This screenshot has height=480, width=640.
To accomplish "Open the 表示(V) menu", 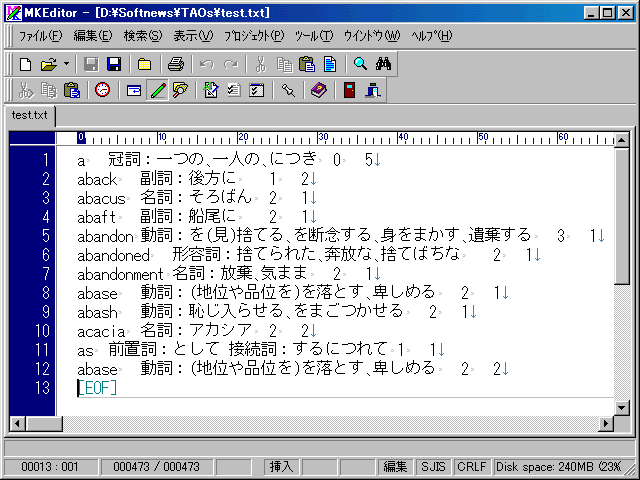I will (193, 36).
